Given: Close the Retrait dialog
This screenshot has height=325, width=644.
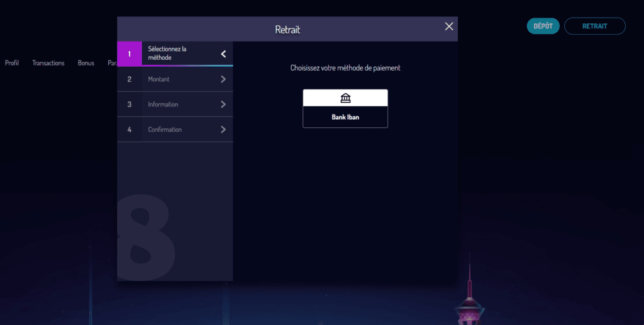Looking at the screenshot, I should (449, 26).
